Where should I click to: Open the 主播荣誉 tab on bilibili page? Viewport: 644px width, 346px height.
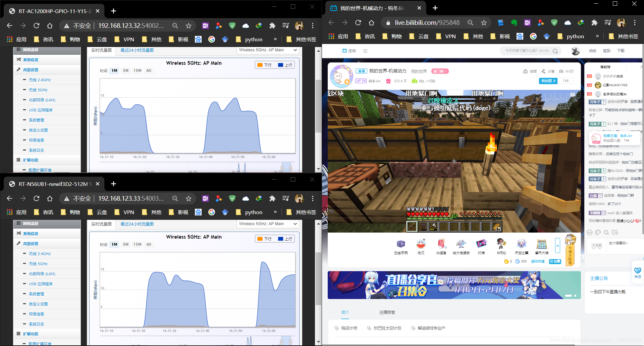coord(387,312)
